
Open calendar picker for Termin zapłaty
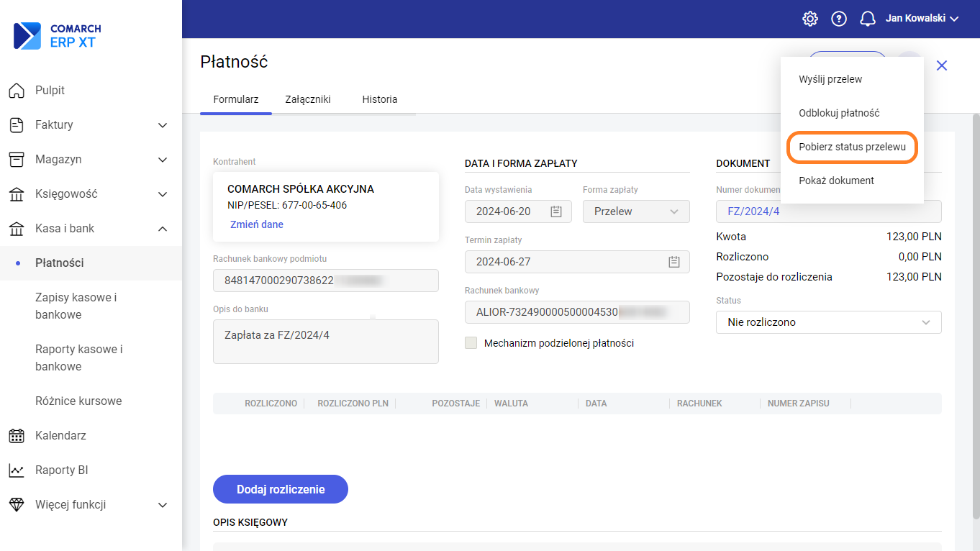(673, 262)
